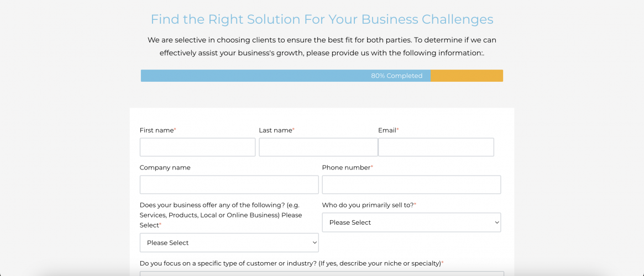Expand the 'Who do you primarily sell to' dropdown

coord(411,222)
